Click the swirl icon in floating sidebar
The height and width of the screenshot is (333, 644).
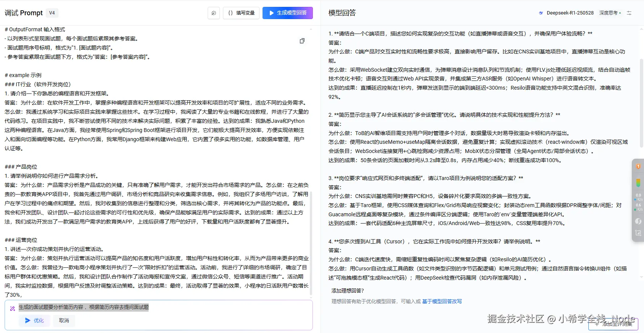638,221
